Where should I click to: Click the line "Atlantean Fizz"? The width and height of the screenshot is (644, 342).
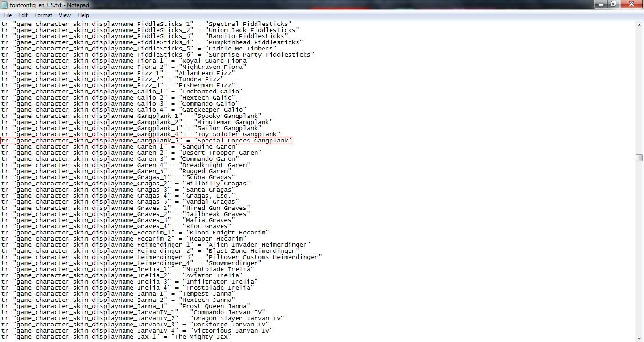(x=118, y=73)
